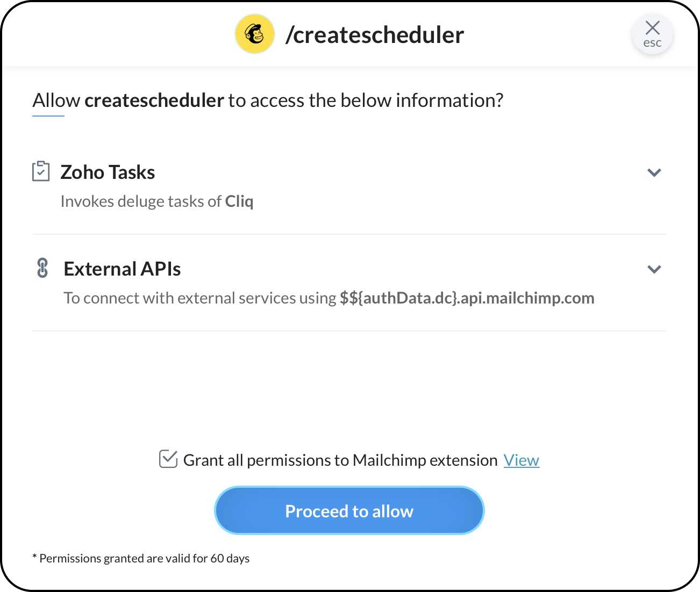700x592 pixels.
Task: Click the Mailchimp monkey logo icon
Action: click(x=255, y=34)
